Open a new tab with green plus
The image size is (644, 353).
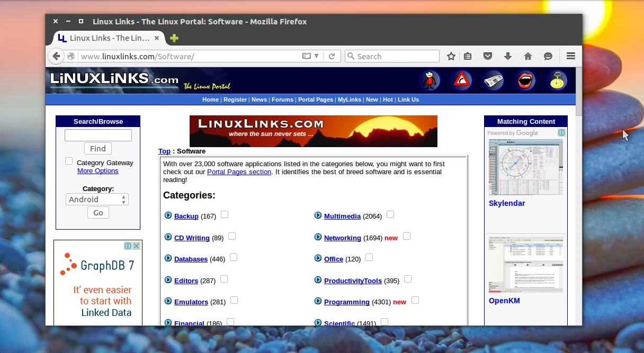tap(174, 38)
